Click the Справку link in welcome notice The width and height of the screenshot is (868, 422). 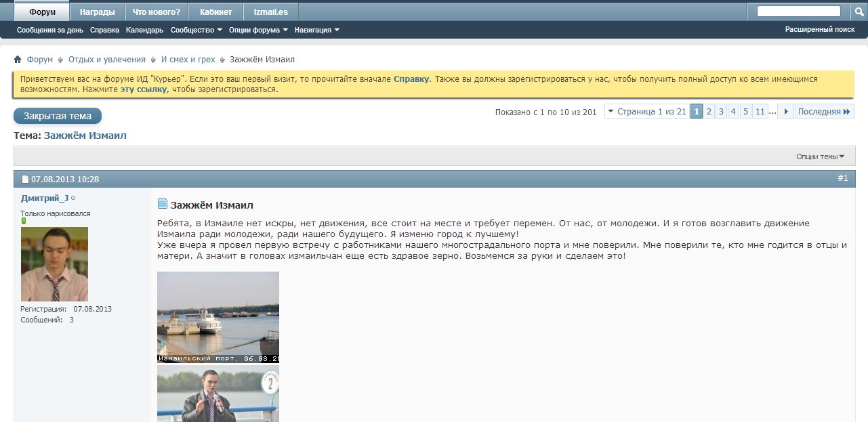point(411,79)
